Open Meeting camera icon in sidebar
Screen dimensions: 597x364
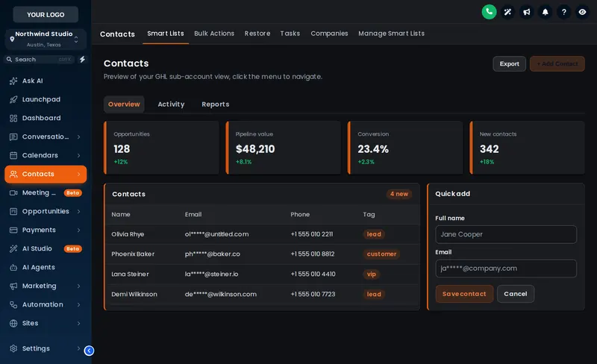(x=13, y=192)
